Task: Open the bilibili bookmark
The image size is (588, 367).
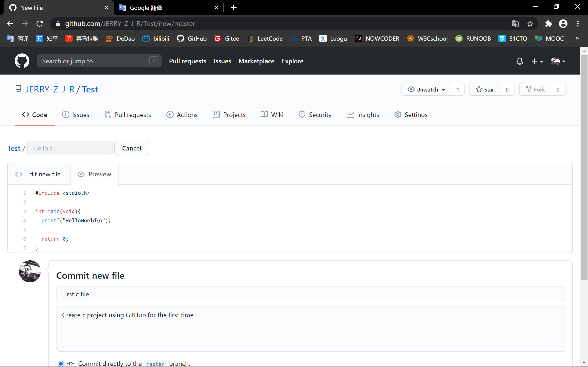Action: point(156,38)
